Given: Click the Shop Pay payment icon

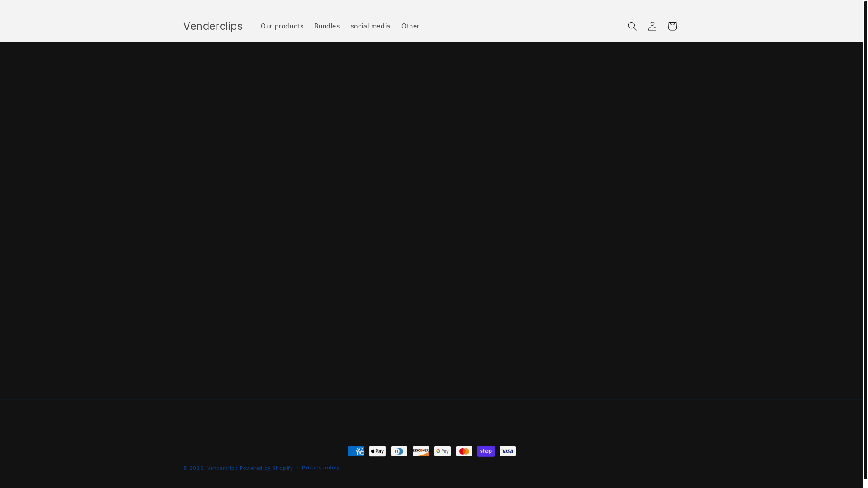Looking at the screenshot, I should [x=486, y=451].
